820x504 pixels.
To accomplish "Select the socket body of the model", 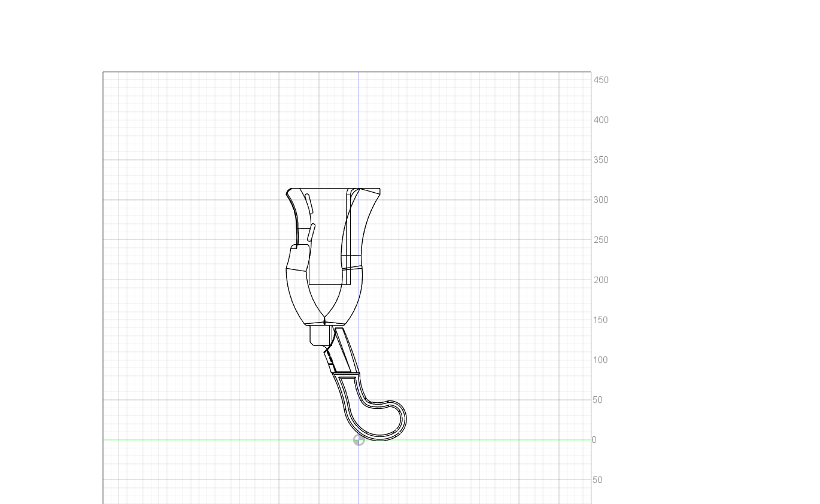I will pyautogui.click(x=333, y=257).
